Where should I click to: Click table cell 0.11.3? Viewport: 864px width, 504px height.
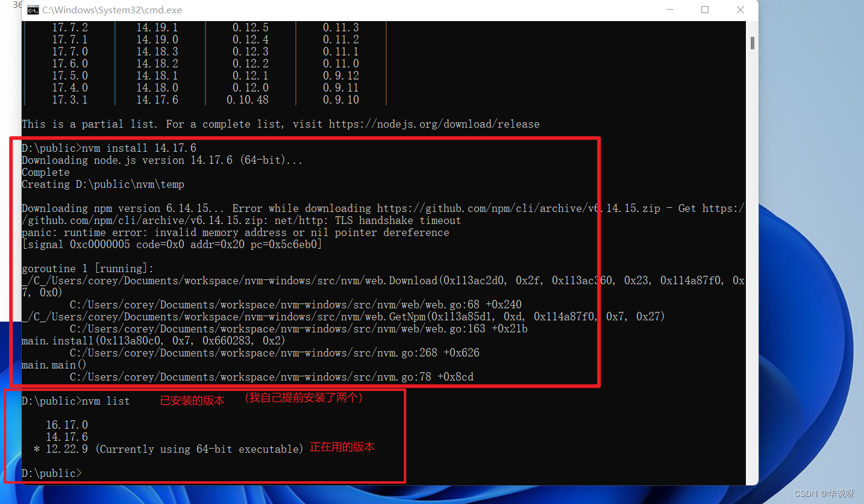(x=341, y=28)
